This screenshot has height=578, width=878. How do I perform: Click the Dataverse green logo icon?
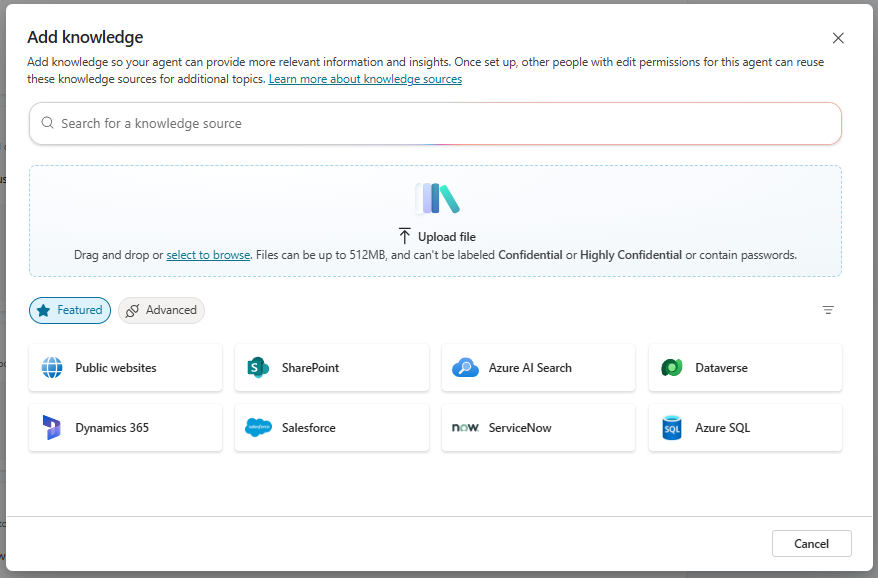point(672,368)
